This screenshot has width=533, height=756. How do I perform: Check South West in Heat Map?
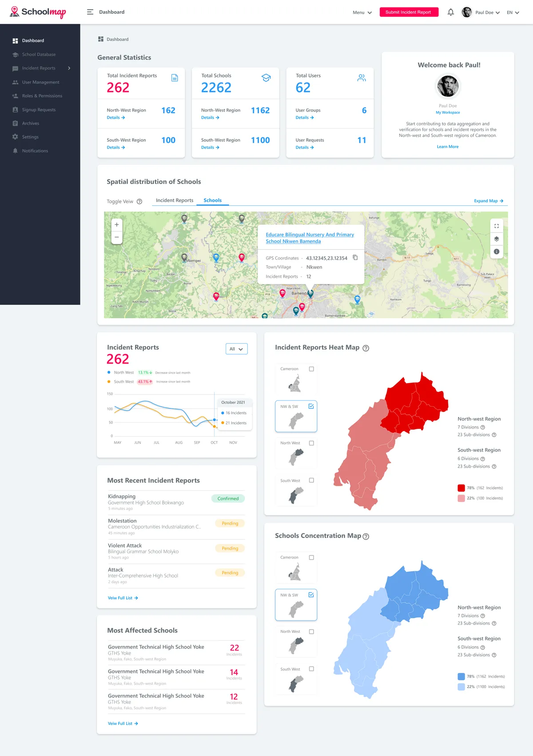(311, 480)
